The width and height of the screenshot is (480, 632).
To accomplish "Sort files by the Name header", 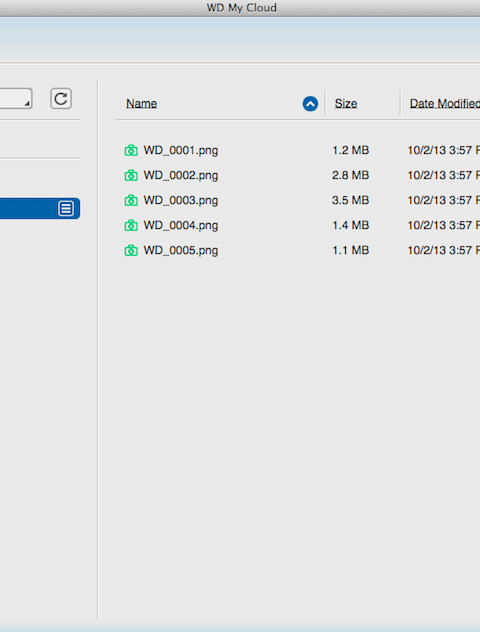I will [141, 104].
